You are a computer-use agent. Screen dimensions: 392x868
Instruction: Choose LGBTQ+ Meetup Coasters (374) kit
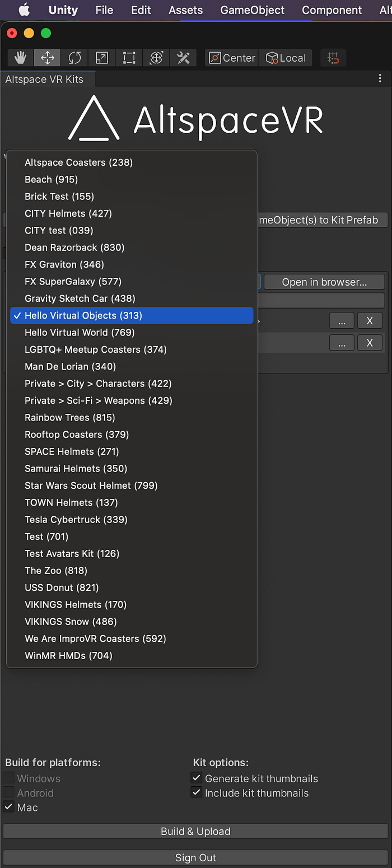pos(132,349)
